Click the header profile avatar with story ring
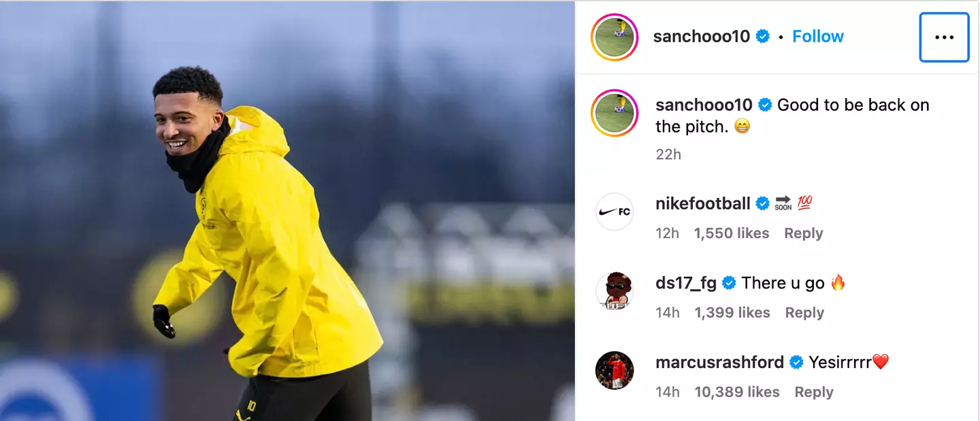Viewport: 980px width, 421px height. coord(615,37)
